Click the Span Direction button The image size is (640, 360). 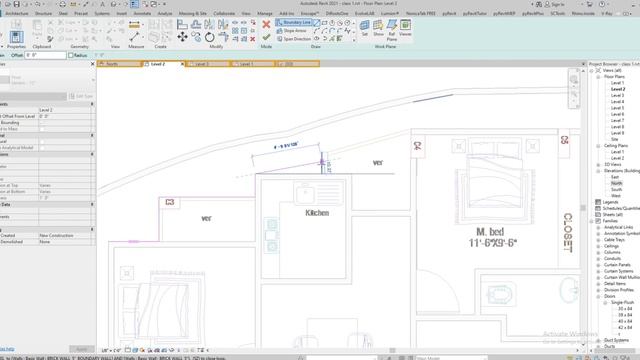click(x=293, y=39)
